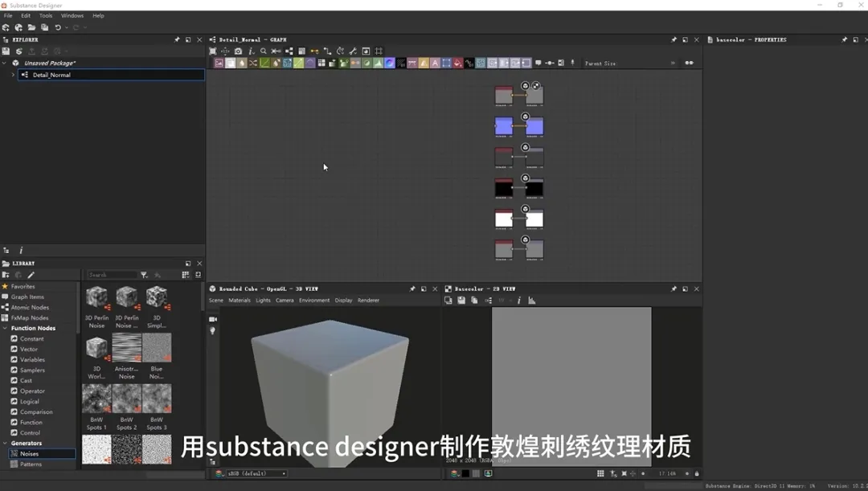
Task: Toggle the checkerboard alpha button in 2D View
Action: tap(476, 473)
